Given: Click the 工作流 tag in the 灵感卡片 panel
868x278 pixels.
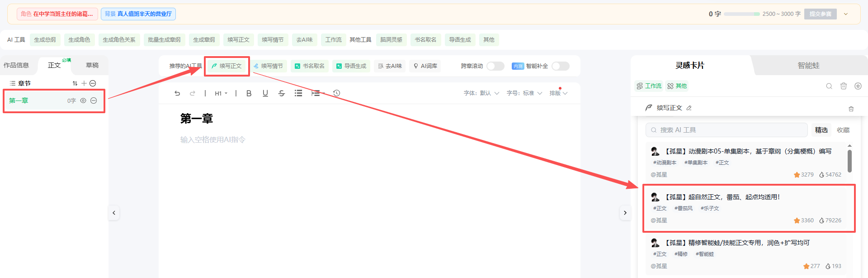Looking at the screenshot, I should (x=649, y=86).
